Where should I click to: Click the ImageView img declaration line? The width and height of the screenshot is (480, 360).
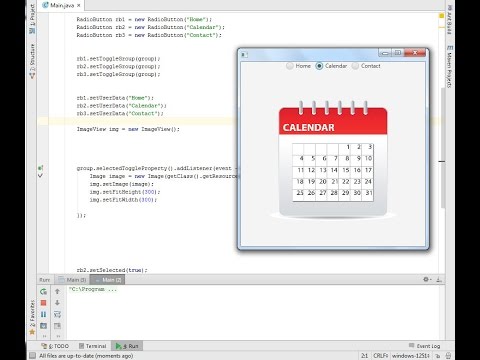128,129
